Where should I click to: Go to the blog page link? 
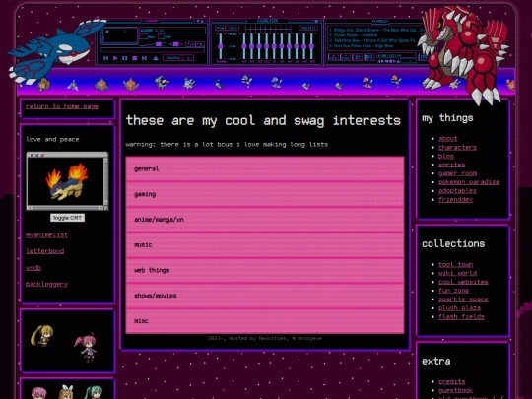[x=446, y=156]
